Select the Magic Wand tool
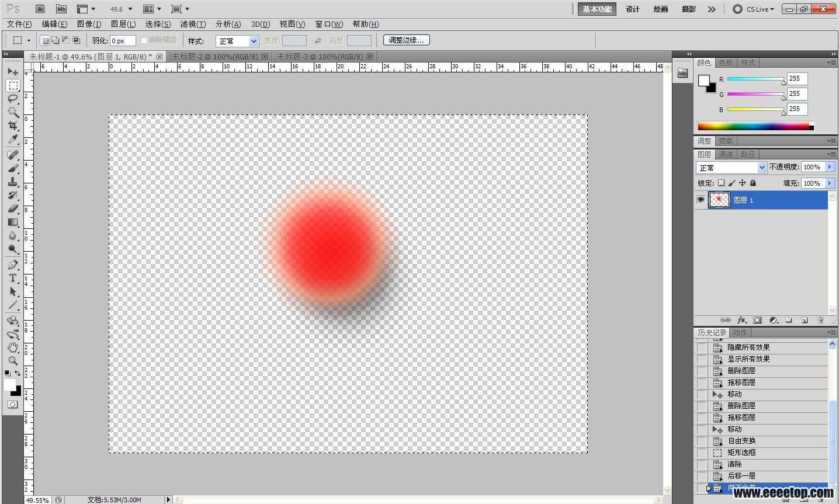The height and width of the screenshot is (504, 839). (13, 112)
